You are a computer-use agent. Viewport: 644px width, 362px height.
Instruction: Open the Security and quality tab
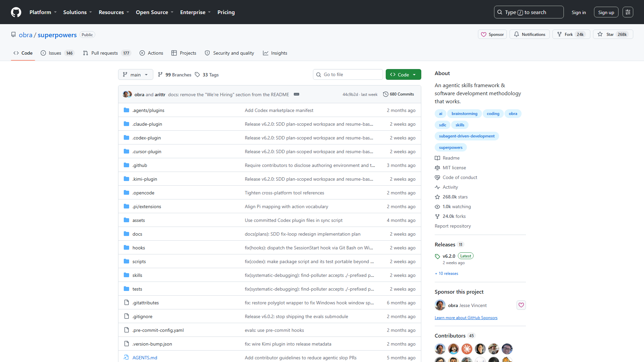(229, 53)
